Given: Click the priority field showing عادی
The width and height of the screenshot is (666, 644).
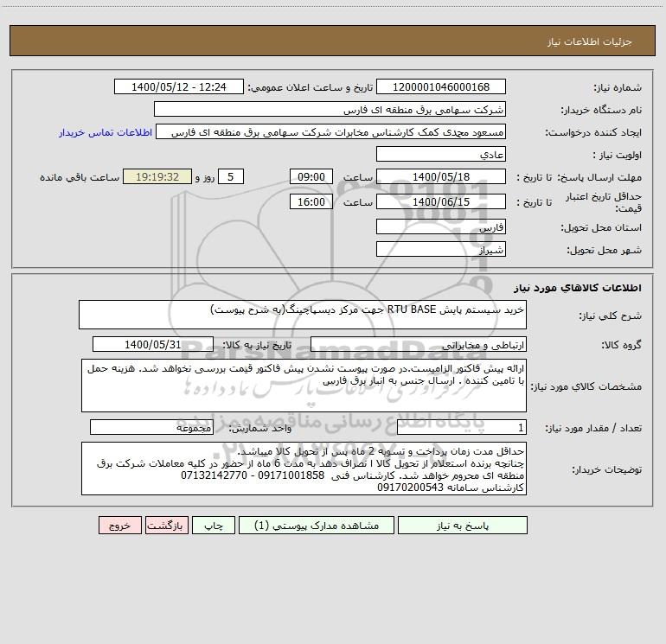Looking at the screenshot, I should (x=441, y=154).
